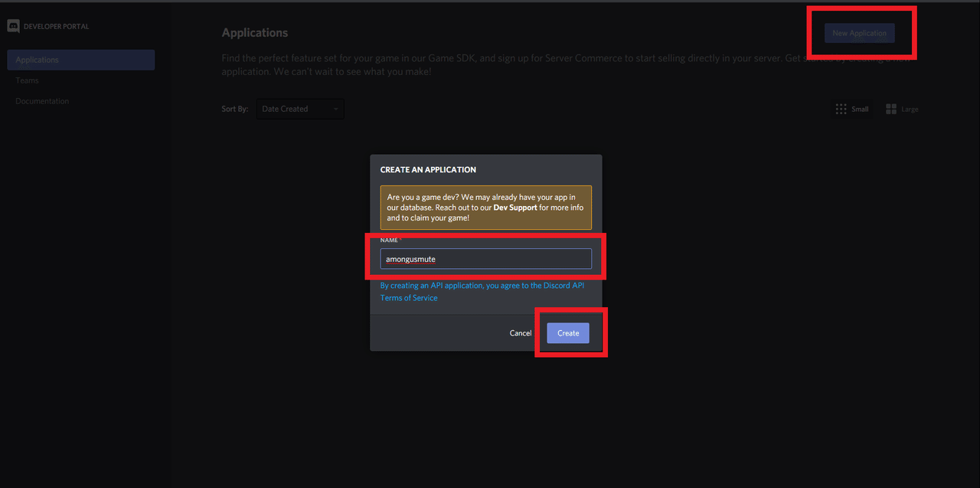
Task: Click the Create An Application dialog title
Action: coord(428,170)
